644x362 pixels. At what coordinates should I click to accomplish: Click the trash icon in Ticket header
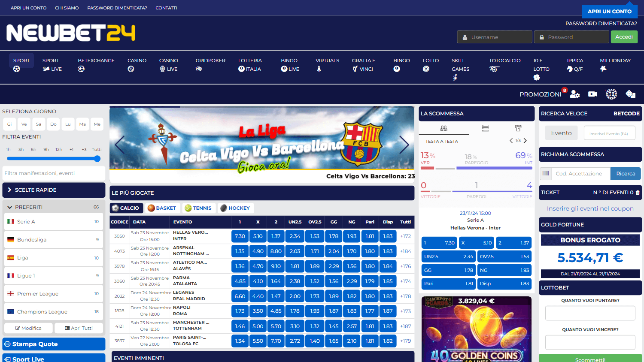pyautogui.click(x=638, y=193)
